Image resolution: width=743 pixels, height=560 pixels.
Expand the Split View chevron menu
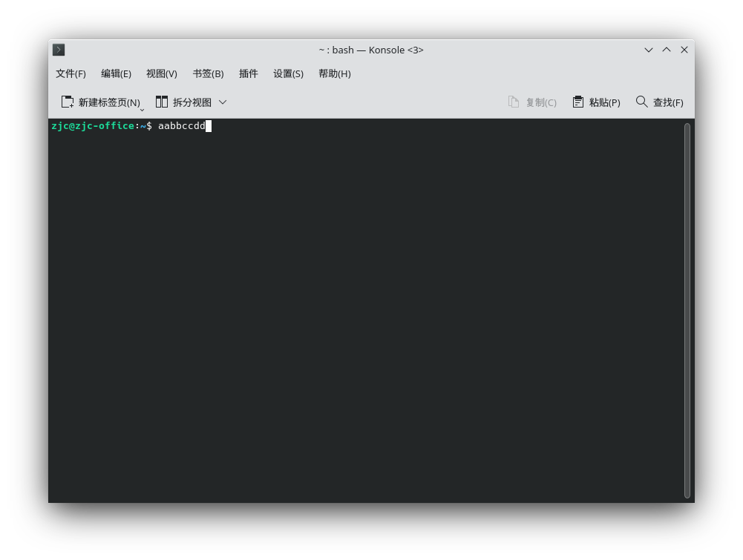[221, 102]
